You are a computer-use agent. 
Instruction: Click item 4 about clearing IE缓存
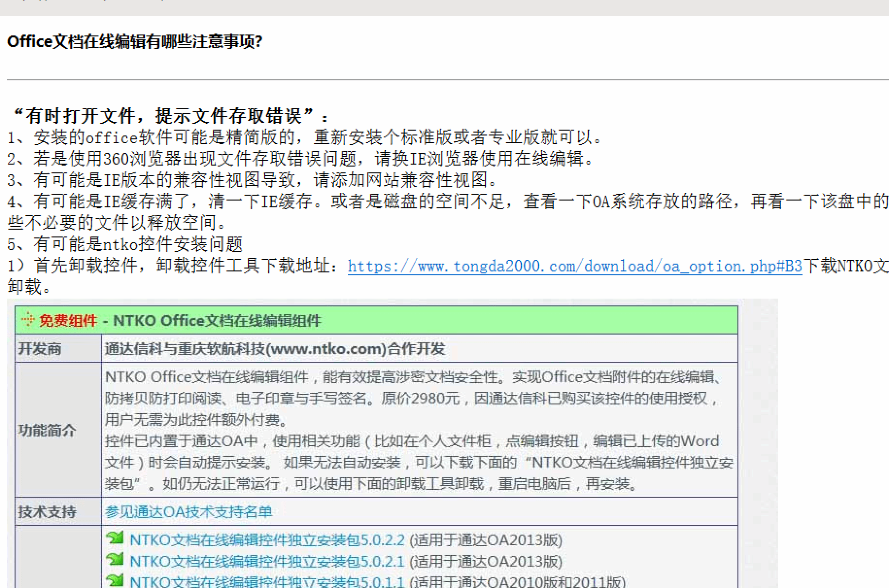[448, 201]
